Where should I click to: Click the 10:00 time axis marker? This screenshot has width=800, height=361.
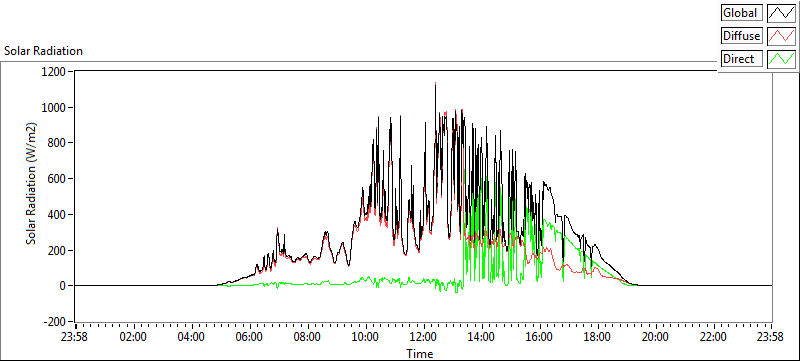coord(365,337)
